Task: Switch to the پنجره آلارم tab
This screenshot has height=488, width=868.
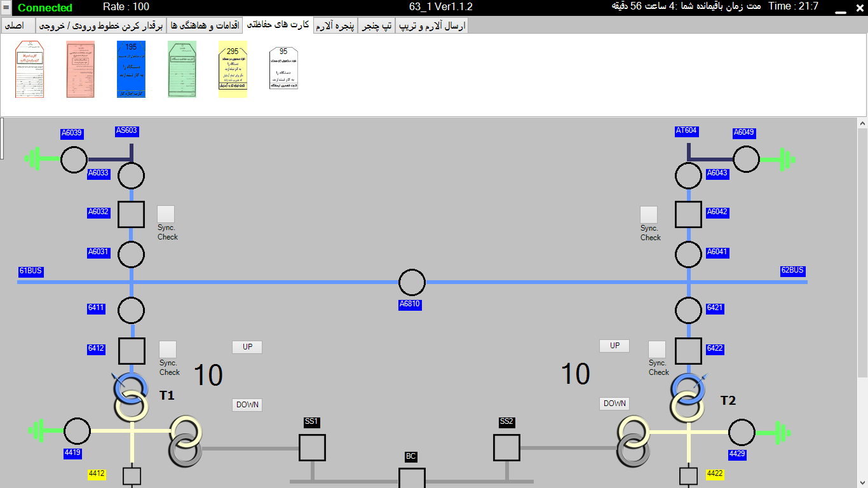Action: (336, 25)
